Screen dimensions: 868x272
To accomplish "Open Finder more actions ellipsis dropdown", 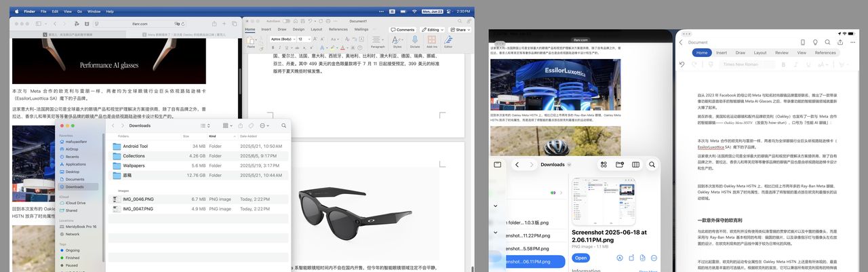I will 264,125.
